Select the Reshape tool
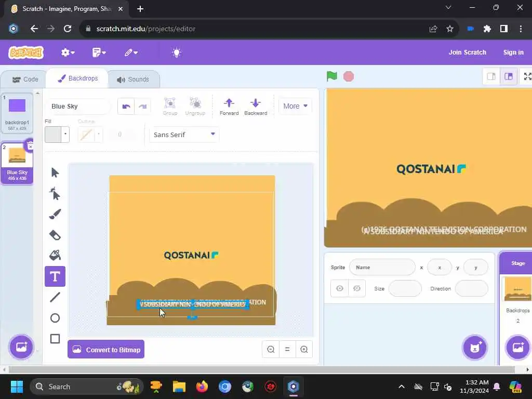 pyautogui.click(x=55, y=193)
